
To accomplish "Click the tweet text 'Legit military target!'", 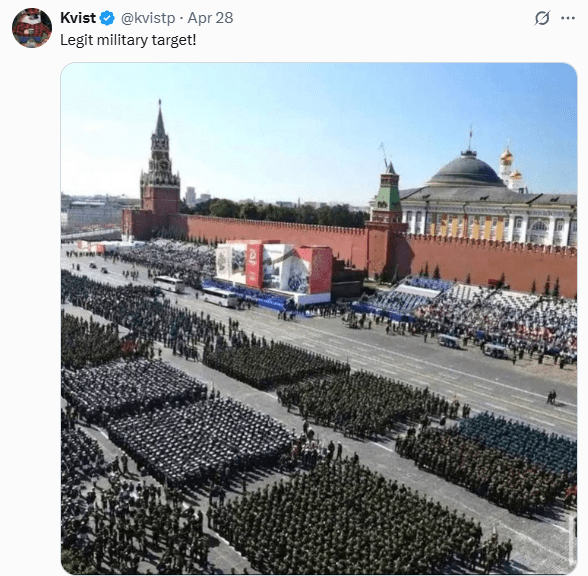I will tap(128, 40).
